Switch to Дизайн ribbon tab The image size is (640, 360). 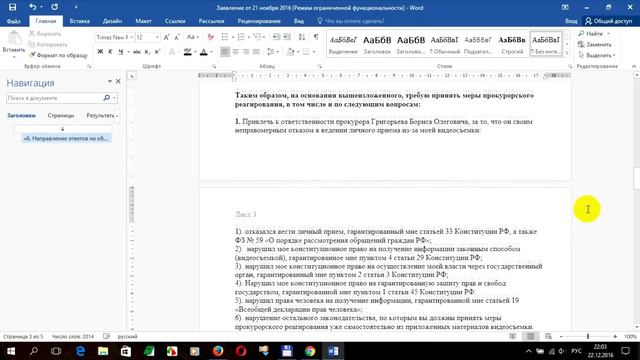pyautogui.click(x=112, y=21)
